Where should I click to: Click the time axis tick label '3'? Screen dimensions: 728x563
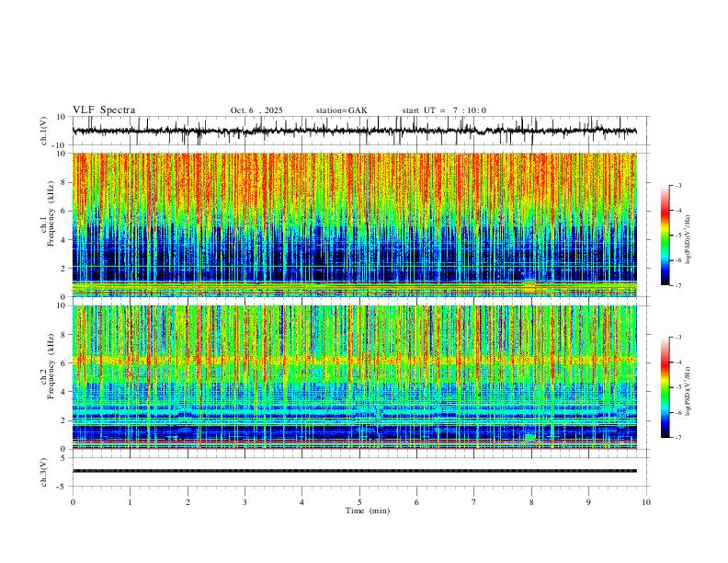[x=245, y=502]
